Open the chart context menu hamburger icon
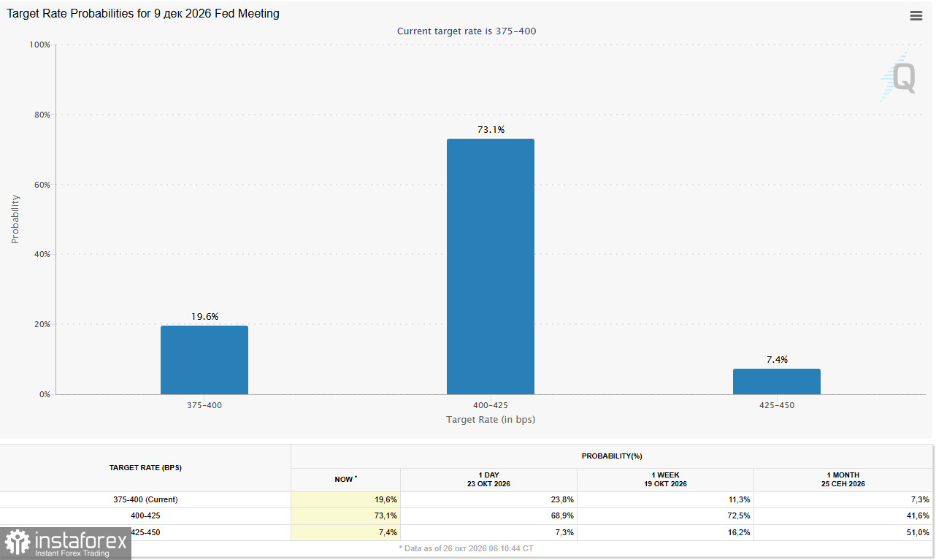 click(x=916, y=16)
